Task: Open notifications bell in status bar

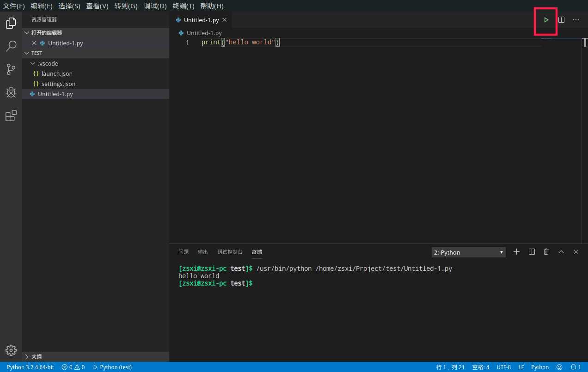Action: coord(576,367)
